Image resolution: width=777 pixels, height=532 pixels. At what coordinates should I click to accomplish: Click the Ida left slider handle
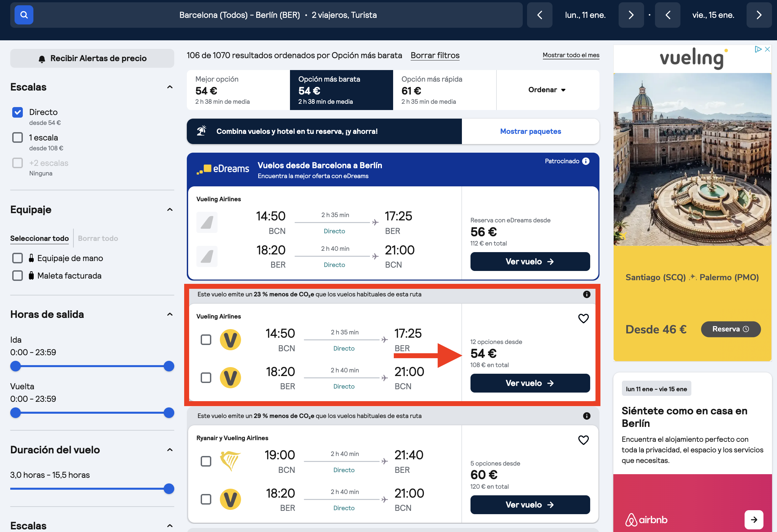16,366
